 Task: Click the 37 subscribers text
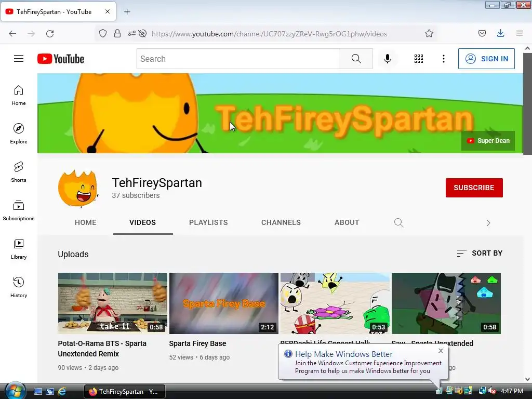[x=136, y=195]
